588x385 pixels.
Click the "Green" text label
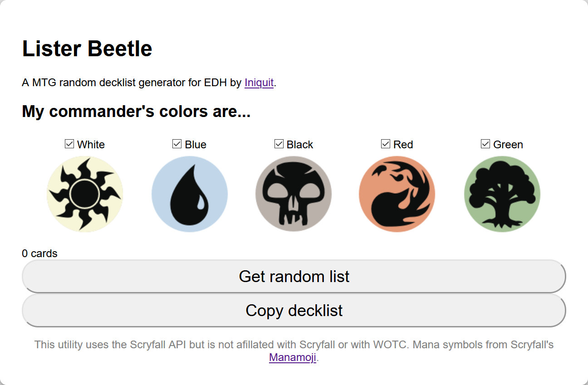coord(508,145)
